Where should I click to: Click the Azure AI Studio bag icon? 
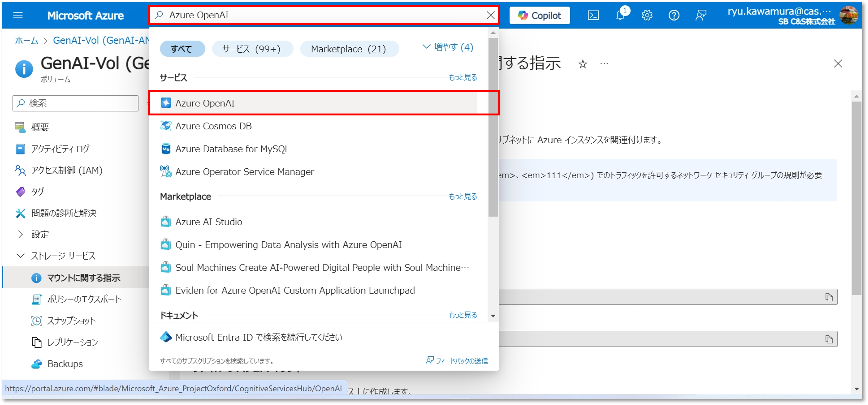(x=166, y=222)
